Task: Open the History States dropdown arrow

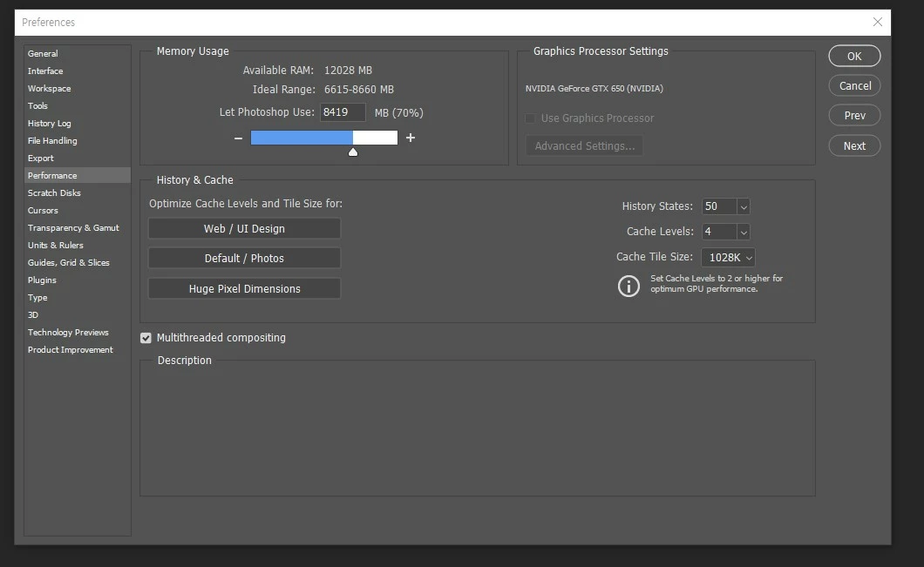Action: click(x=743, y=206)
